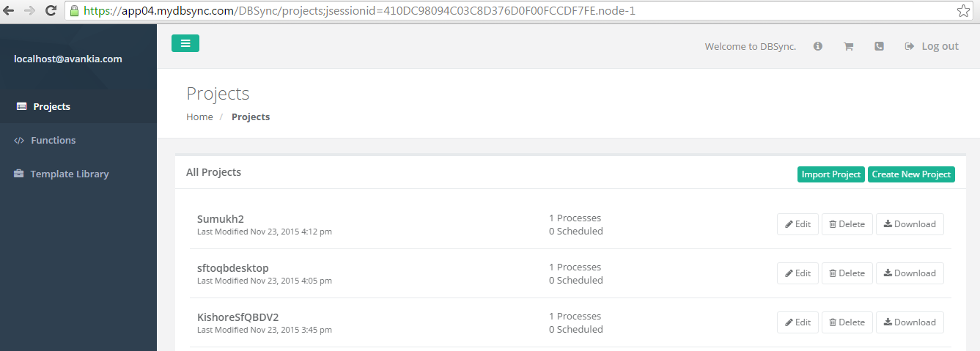Click the browser address bar URL
Screen dimensions: 980x351
pyautogui.click(x=440, y=11)
